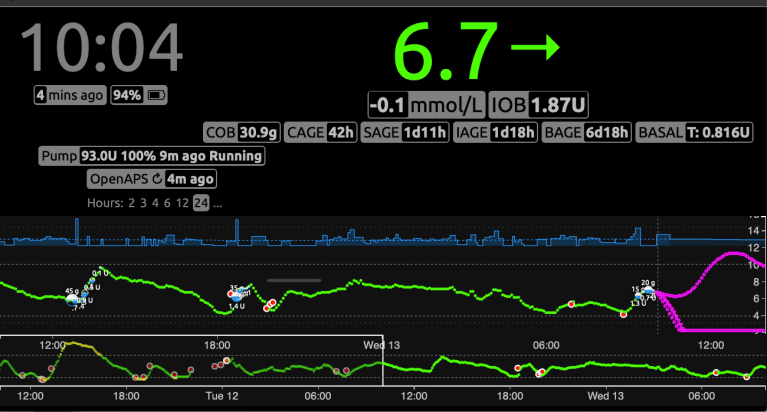Click the COB 30.9g pill
This screenshot has width=767, height=412.
242,133
